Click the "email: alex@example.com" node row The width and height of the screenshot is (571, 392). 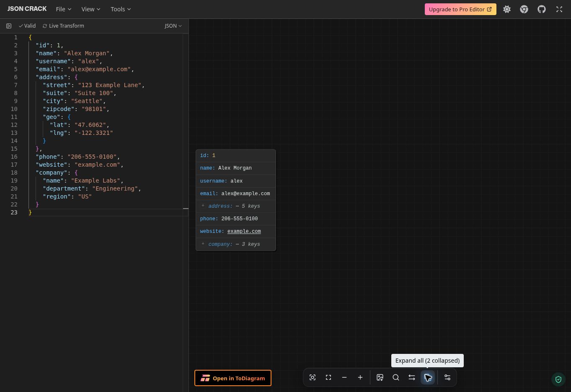click(236, 193)
